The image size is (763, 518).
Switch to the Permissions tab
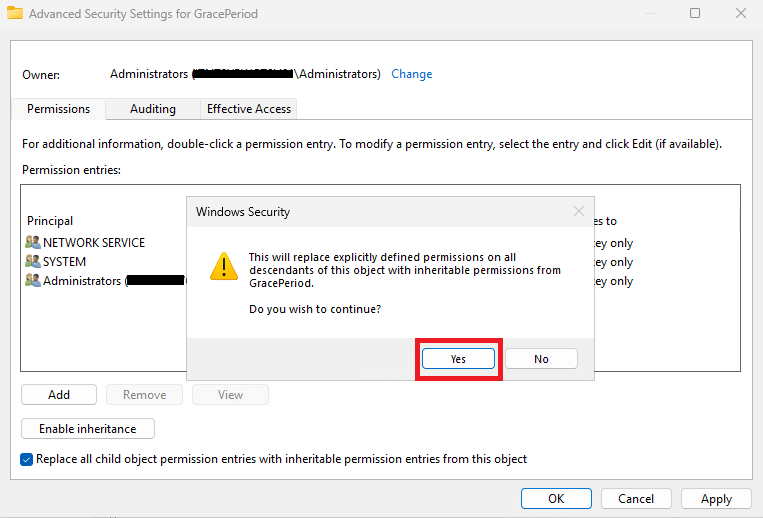click(x=58, y=109)
